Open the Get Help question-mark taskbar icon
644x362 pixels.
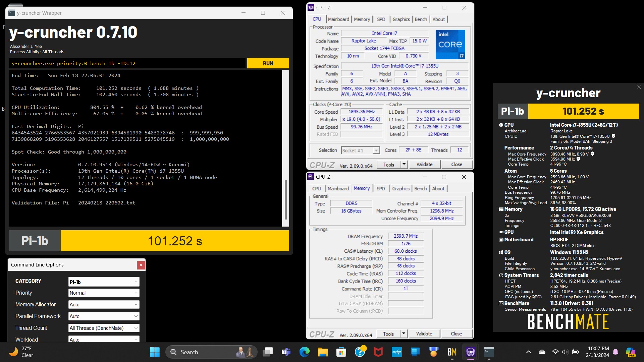coord(360,352)
